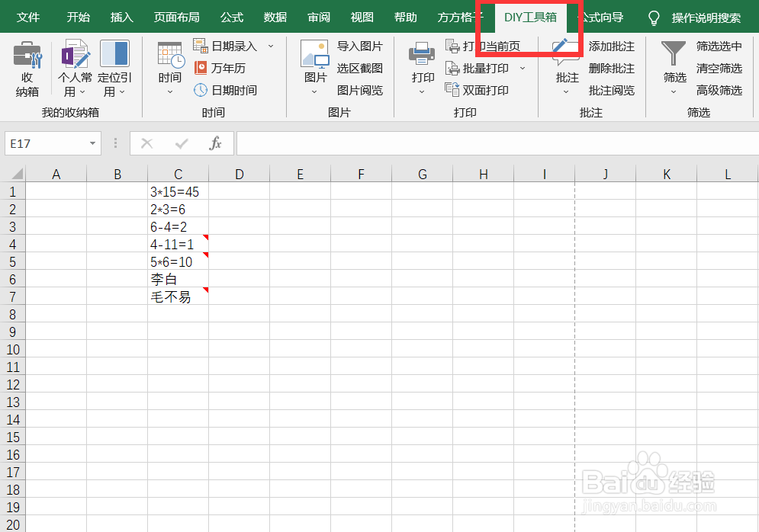This screenshot has height=532, width=759.
Task: Open the 批量打印 dropdown arrow
Action: [x=523, y=68]
